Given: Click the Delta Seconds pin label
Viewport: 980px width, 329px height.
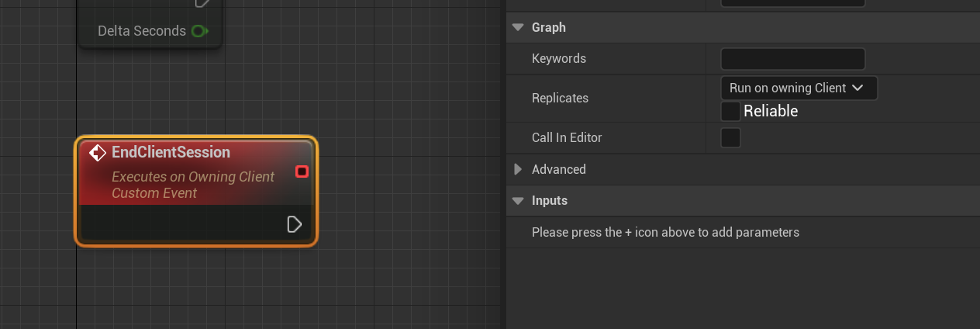Looking at the screenshot, I should [x=142, y=31].
